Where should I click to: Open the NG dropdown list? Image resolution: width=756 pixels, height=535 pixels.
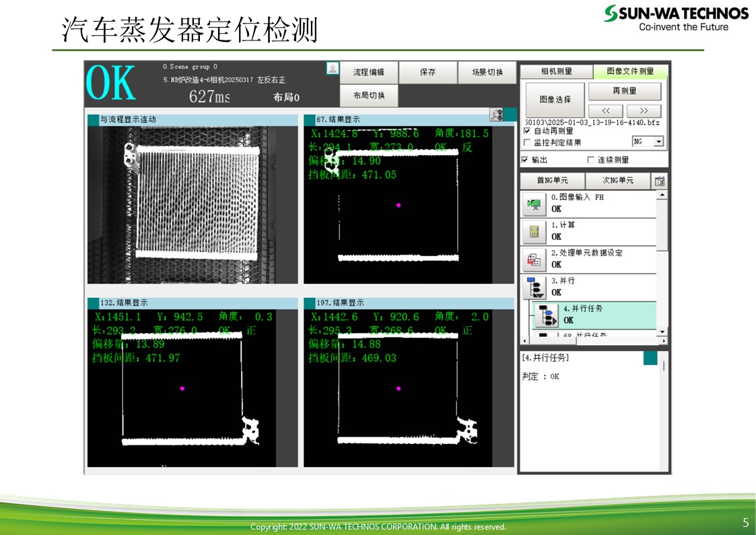[x=658, y=141]
